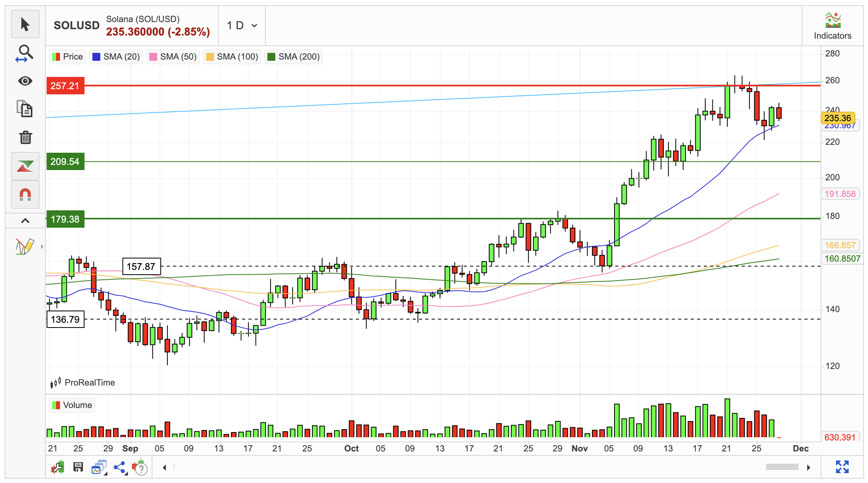Toggle the magnet snap tool
This screenshot has height=483, width=868.
click(25, 195)
